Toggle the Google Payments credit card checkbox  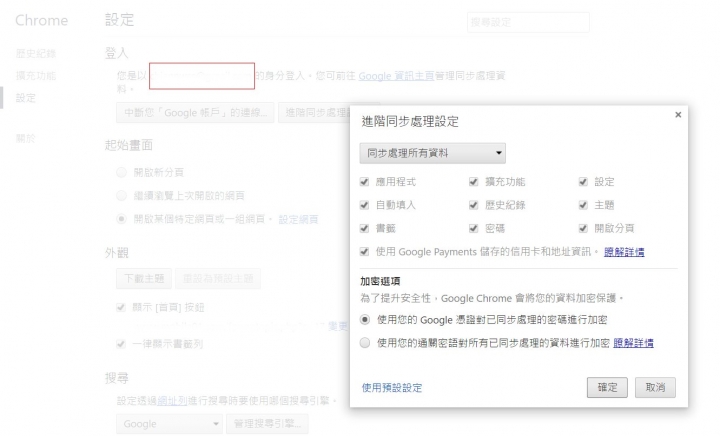365,252
